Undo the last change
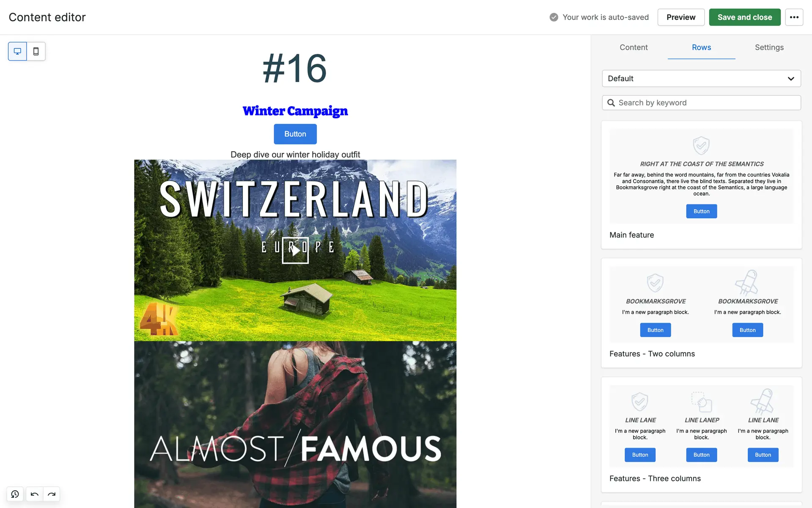This screenshot has height=508, width=812. 35,494
